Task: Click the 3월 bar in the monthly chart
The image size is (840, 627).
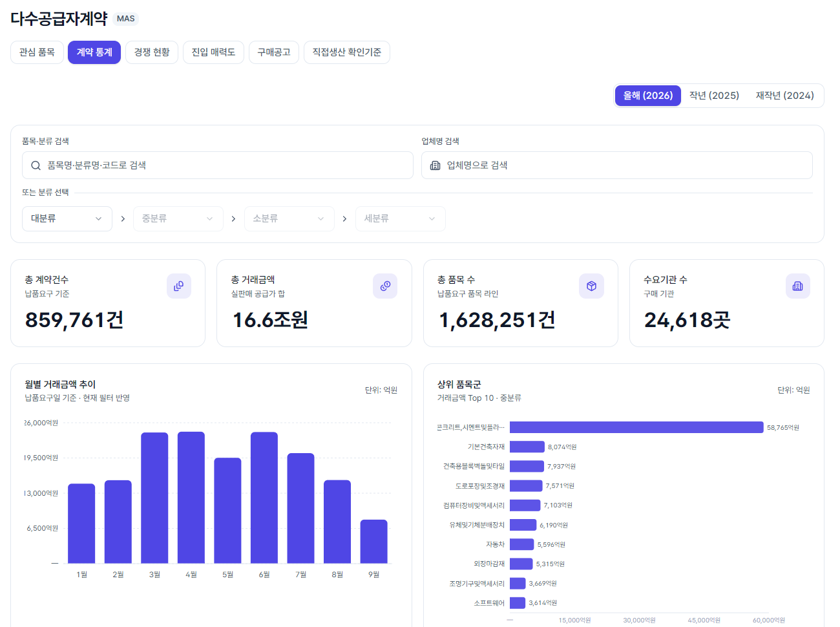Action: pos(154,498)
